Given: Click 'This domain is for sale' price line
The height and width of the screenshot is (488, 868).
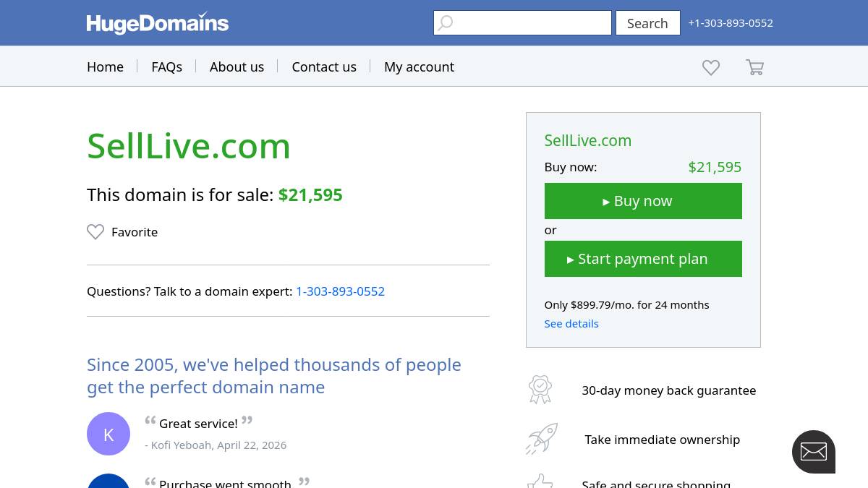Looking at the screenshot, I should point(215,194).
